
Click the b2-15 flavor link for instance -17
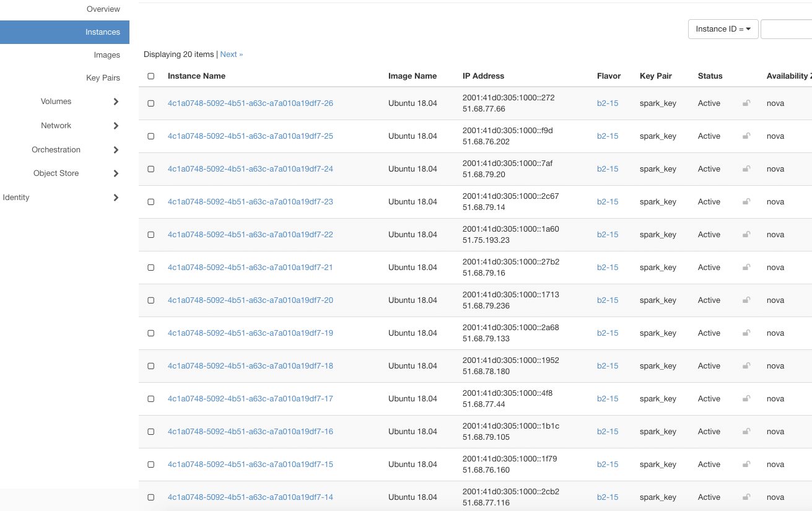click(x=607, y=399)
